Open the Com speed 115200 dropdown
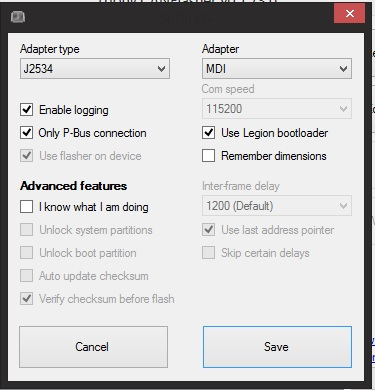 click(277, 109)
